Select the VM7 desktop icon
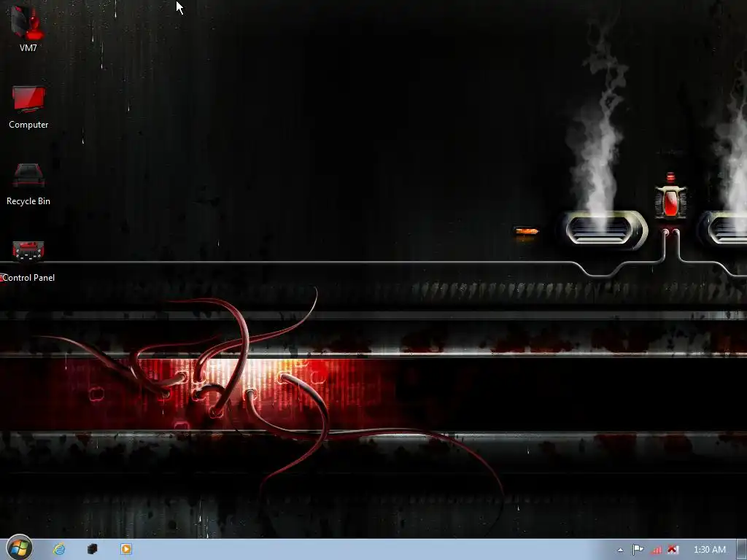The image size is (747, 560). pyautogui.click(x=28, y=28)
